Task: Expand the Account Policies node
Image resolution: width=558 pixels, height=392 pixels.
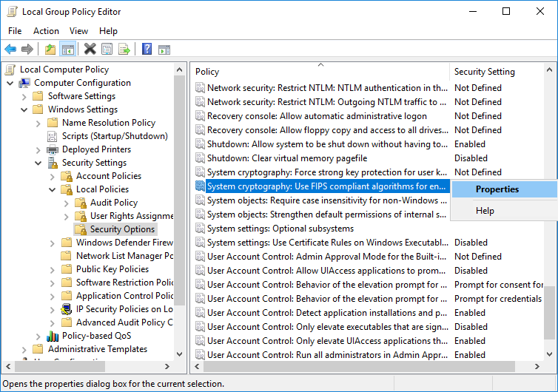Action: (52, 176)
